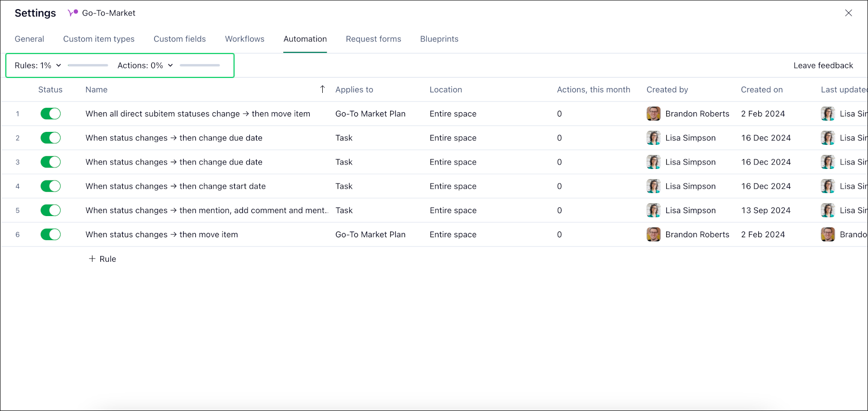868x411 pixels.
Task: Click the Go-To-Market space icon
Action: click(x=73, y=13)
